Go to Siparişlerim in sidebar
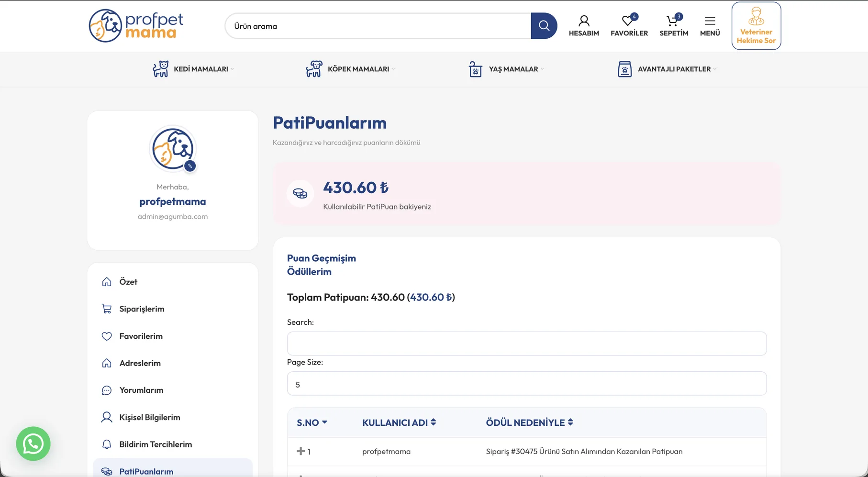Image resolution: width=868 pixels, height=477 pixels. point(173,309)
